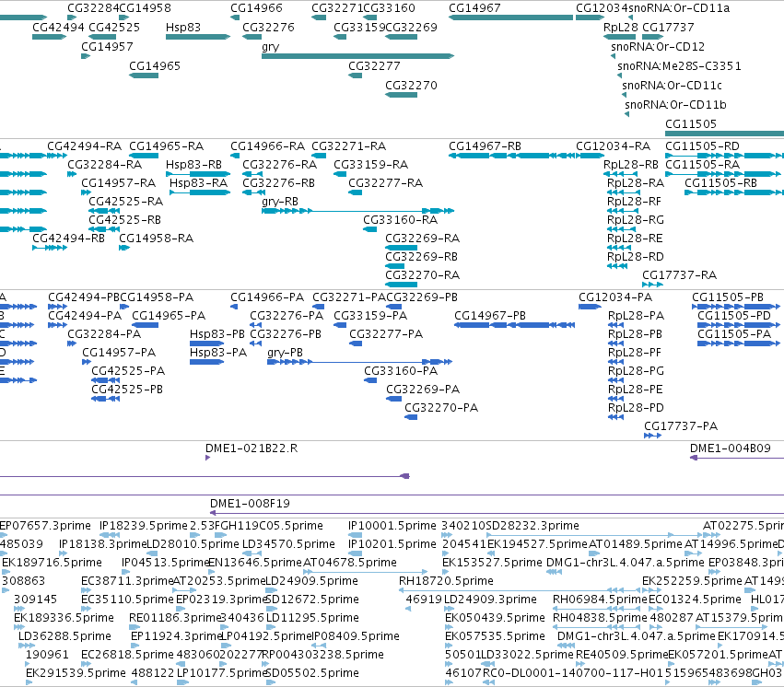Select snoRNA:Me28S-C3351 gene label
Viewport: 784px width, 687px height.
[x=679, y=66]
